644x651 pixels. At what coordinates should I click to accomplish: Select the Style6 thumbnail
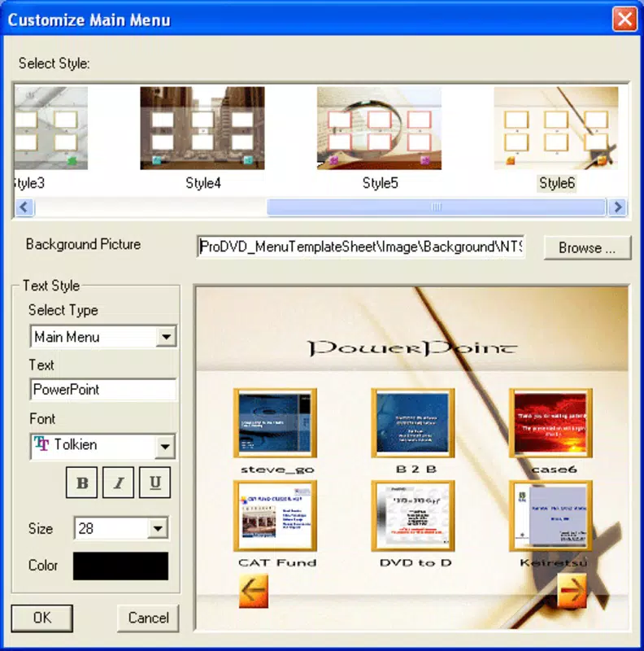[x=556, y=128]
